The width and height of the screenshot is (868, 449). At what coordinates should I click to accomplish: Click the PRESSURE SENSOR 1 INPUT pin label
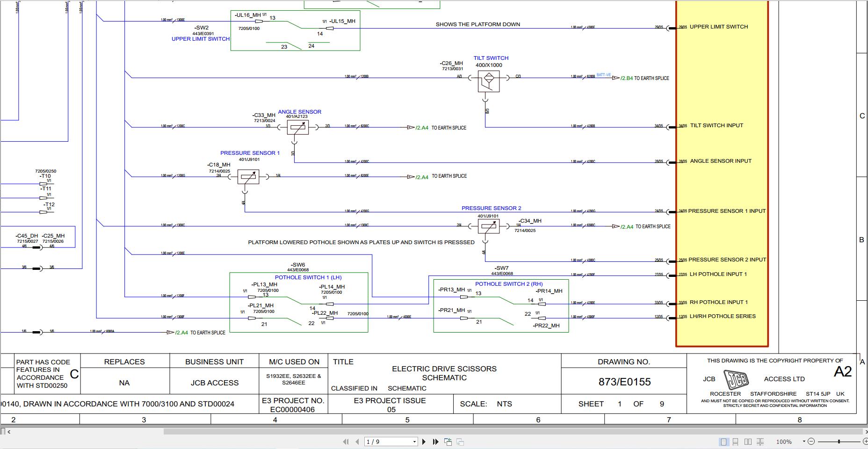[x=727, y=211]
